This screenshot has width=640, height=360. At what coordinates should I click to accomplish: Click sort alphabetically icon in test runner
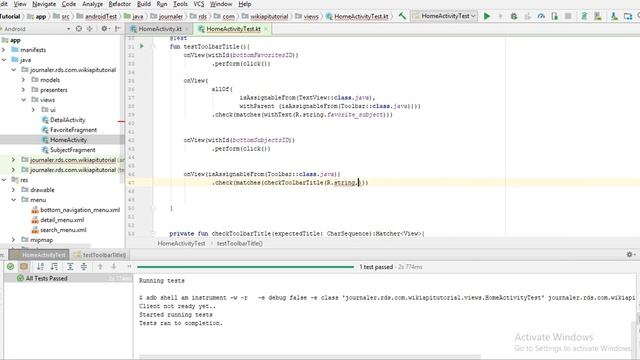coord(40,267)
